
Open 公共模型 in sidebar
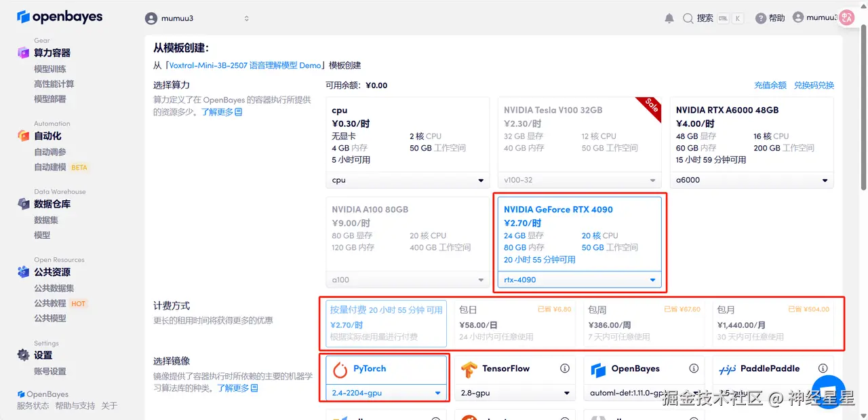click(50, 318)
